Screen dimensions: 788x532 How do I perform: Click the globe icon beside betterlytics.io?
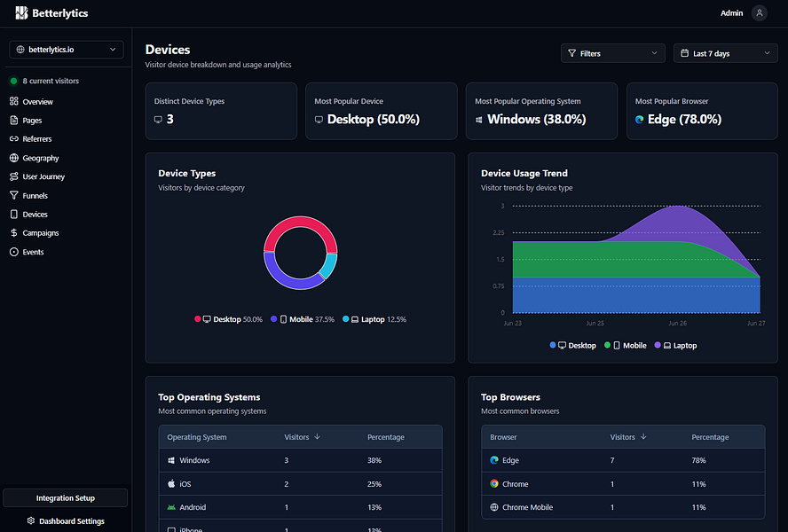pyautogui.click(x=20, y=50)
